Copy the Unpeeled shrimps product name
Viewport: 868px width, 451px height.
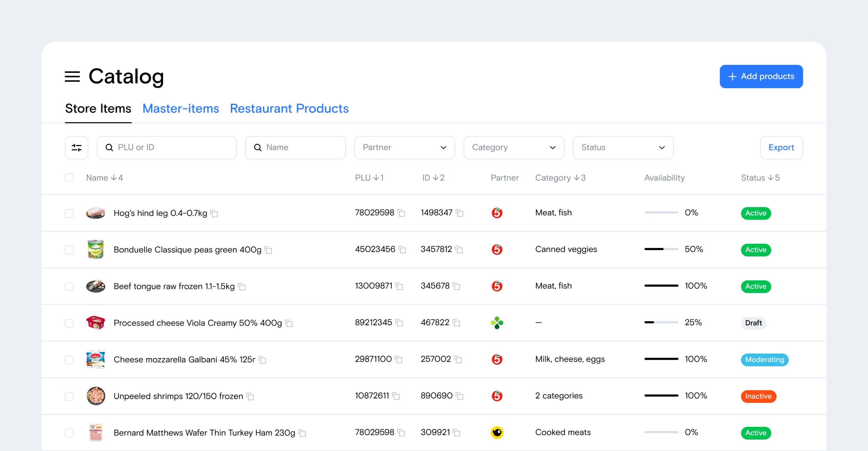tap(250, 396)
